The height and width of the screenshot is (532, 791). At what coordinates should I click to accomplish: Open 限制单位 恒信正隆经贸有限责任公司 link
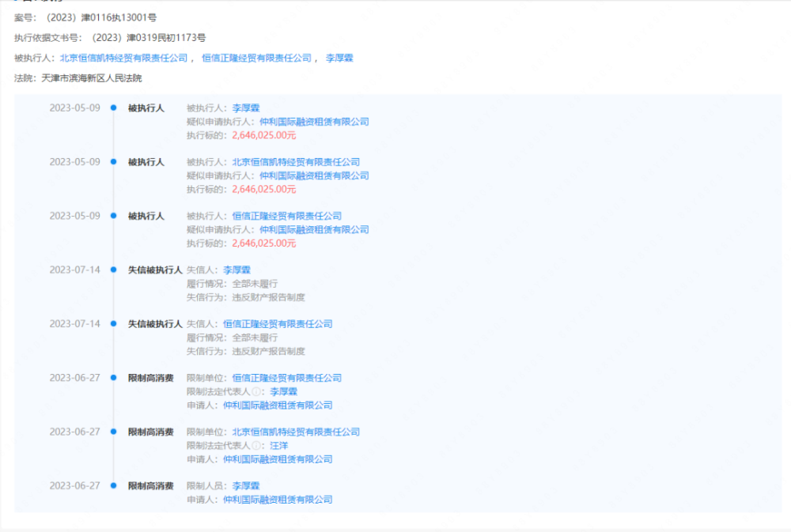coord(286,378)
